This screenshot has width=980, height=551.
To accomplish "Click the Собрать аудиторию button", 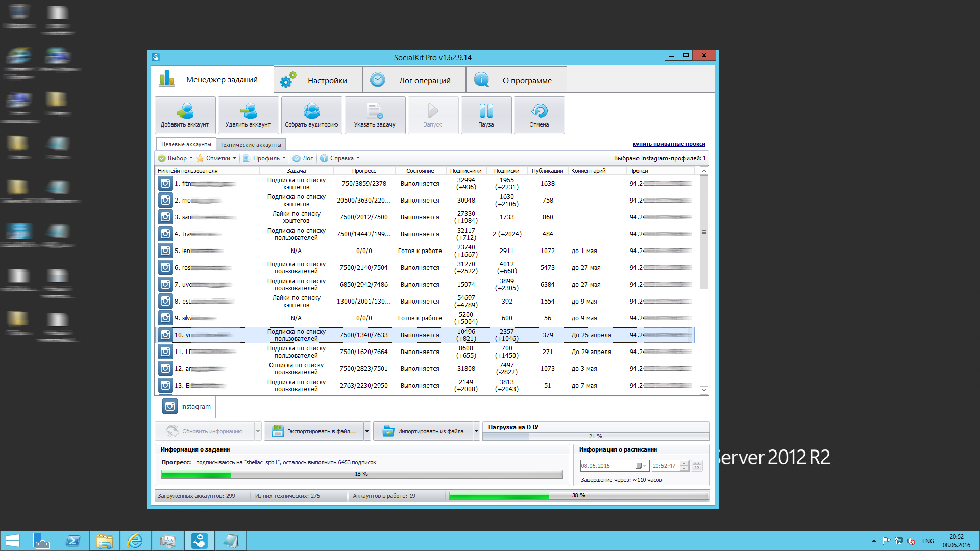I will 311,115.
